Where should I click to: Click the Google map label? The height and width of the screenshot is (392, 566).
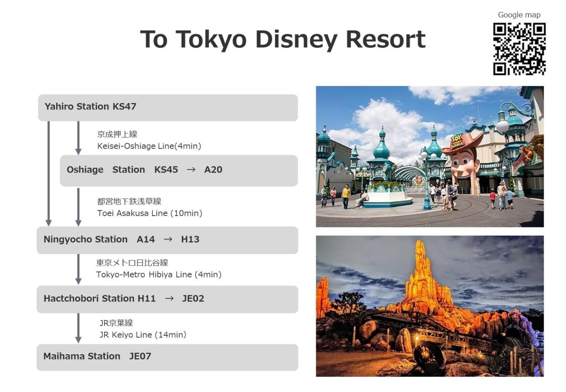point(519,15)
